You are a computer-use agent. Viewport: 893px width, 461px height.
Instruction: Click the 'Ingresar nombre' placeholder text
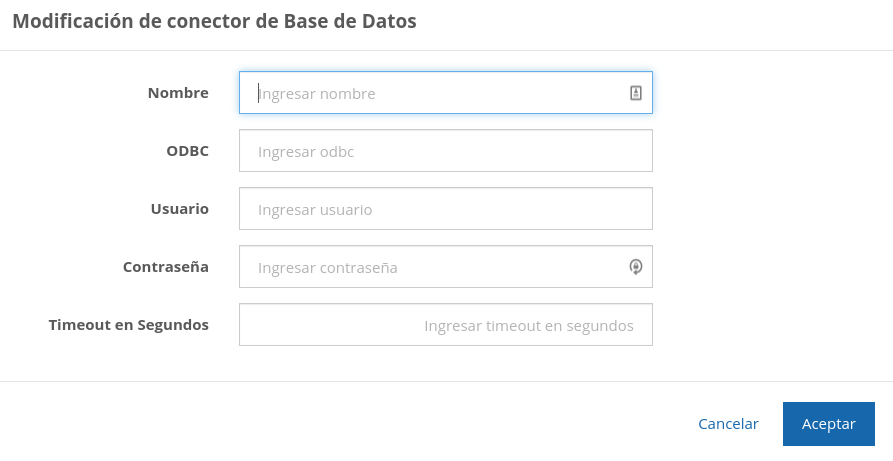[317, 94]
